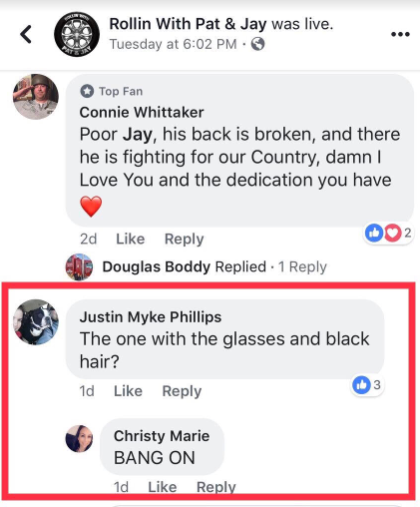Reply to Connie Whittaker's comment
420x507 pixels.
pos(184,239)
